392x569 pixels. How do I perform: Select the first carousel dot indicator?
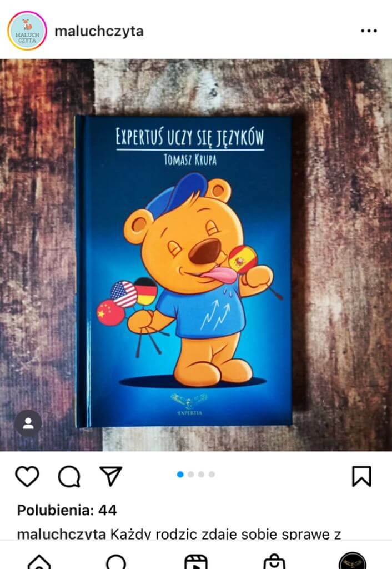180,475
